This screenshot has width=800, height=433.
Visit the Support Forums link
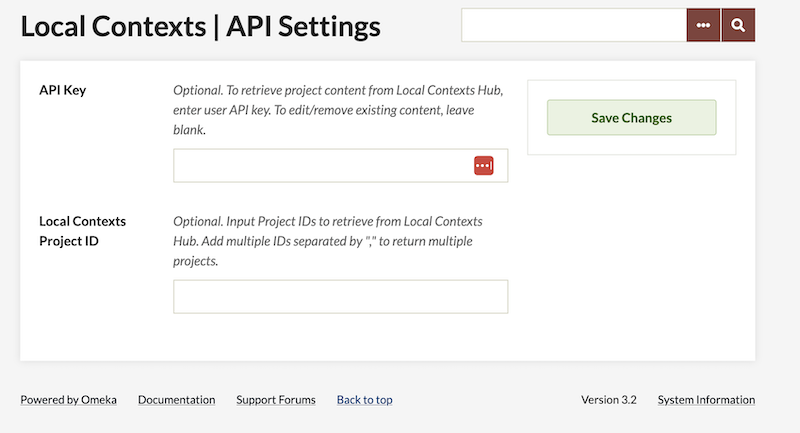click(x=275, y=400)
